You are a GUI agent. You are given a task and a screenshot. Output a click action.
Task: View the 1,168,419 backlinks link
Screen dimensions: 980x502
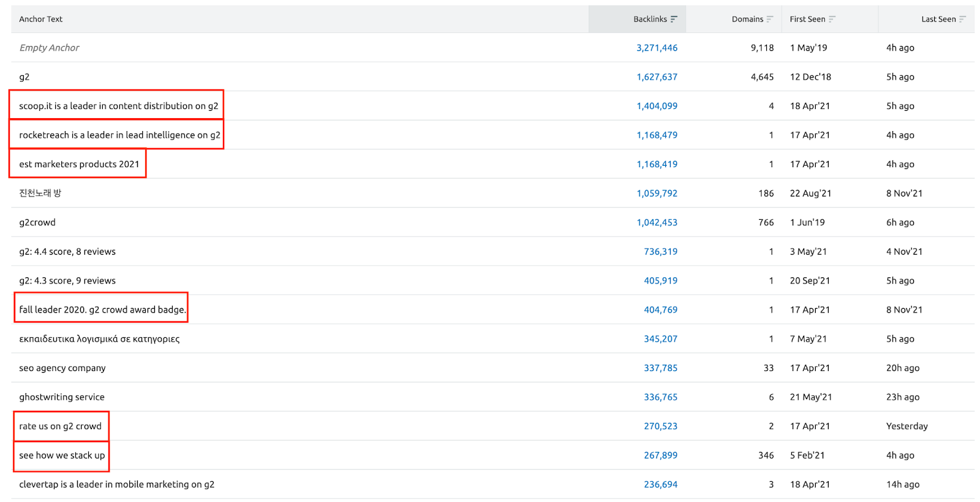[657, 164]
